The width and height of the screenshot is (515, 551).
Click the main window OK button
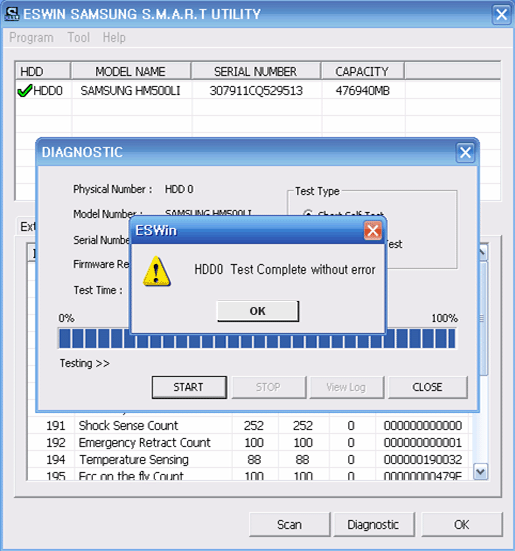462,525
